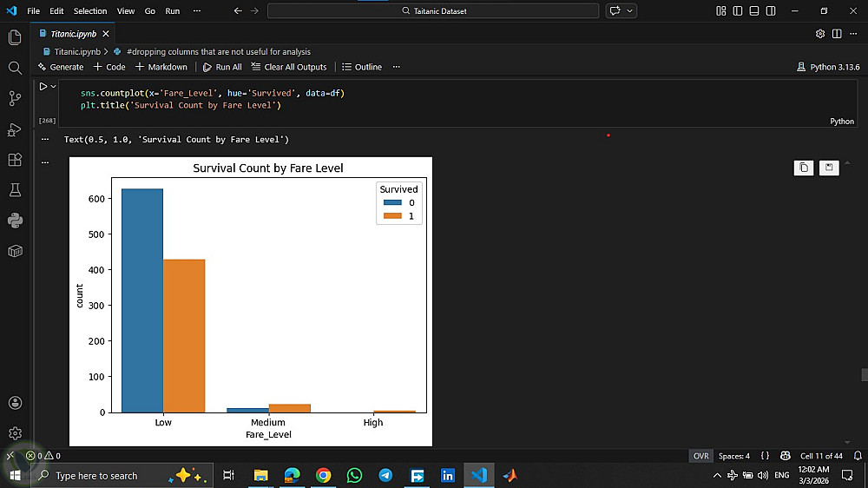
Task: Open more editor actions ellipsis at top right
Action: pyautogui.click(x=853, y=34)
